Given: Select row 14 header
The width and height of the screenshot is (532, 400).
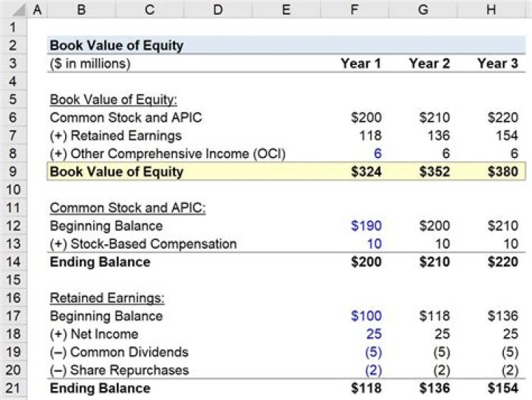Looking at the screenshot, I should (x=13, y=262).
